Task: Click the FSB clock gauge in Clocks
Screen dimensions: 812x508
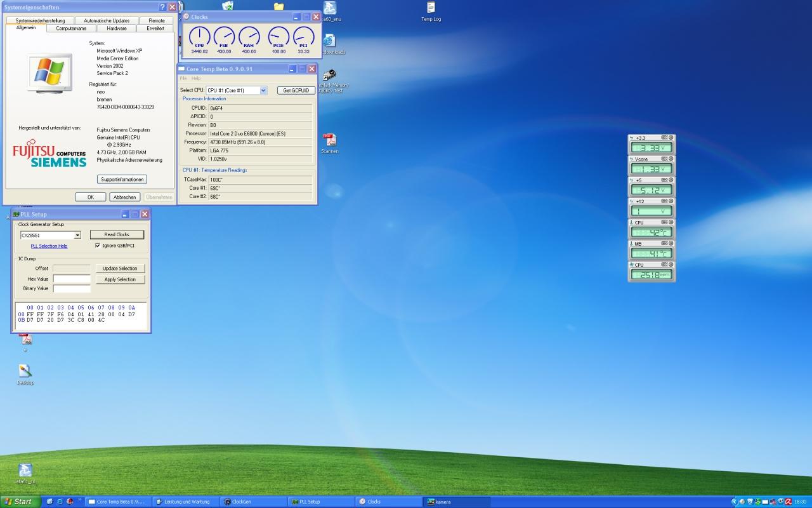Action: (224, 39)
